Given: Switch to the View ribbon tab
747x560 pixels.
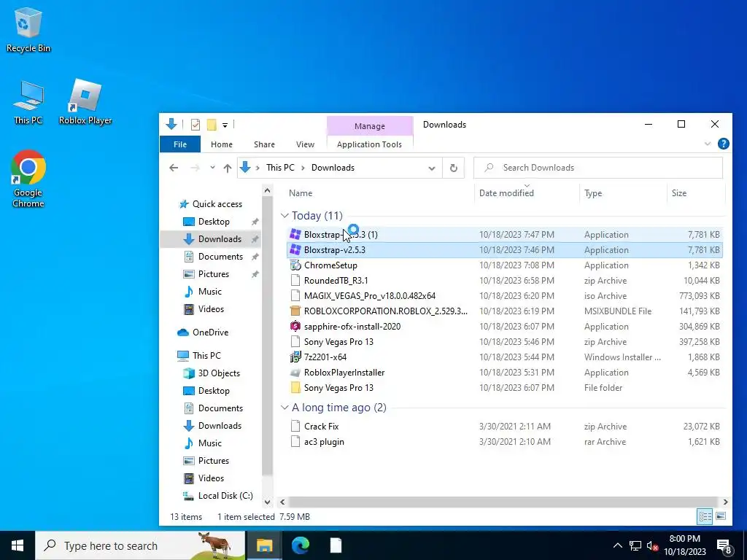Looking at the screenshot, I should [x=305, y=144].
